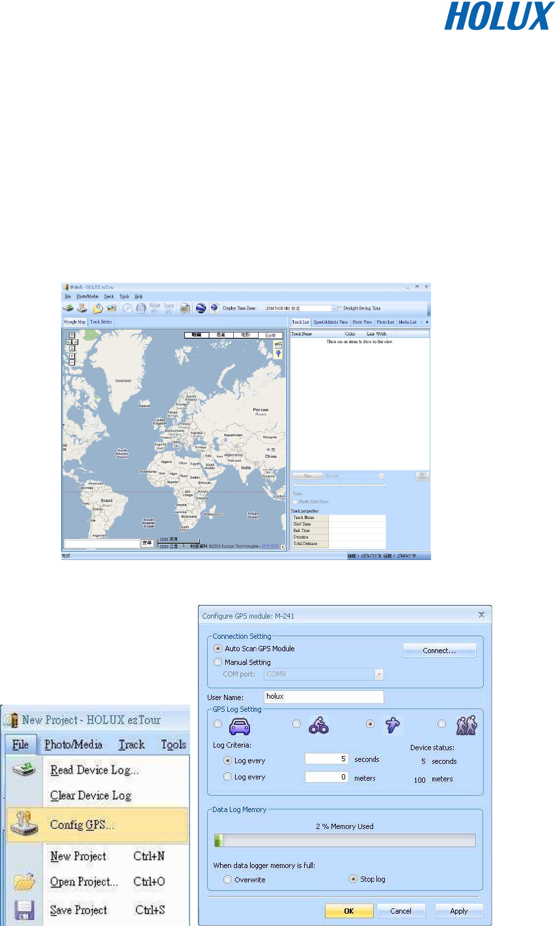Click the User Name field with holux

(x=324, y=697)
